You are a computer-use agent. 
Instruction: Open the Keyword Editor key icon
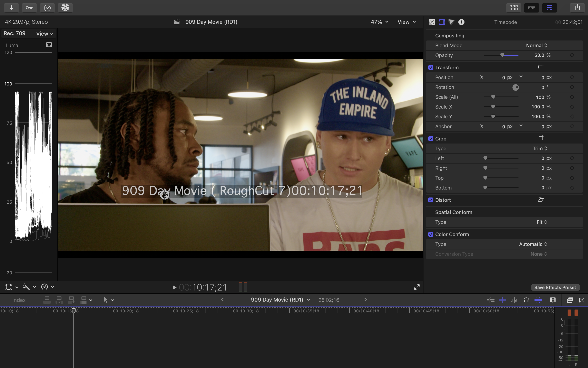[29, 8]
